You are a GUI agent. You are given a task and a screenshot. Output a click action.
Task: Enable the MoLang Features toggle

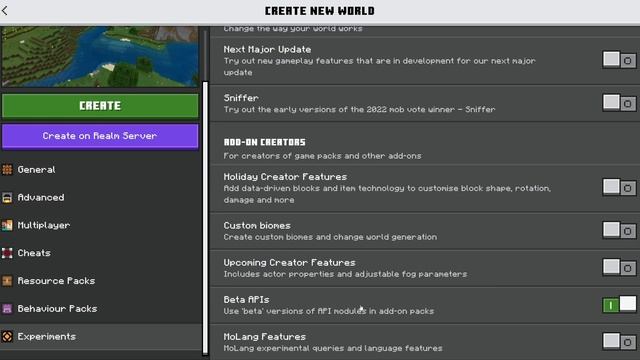point(619,341)
